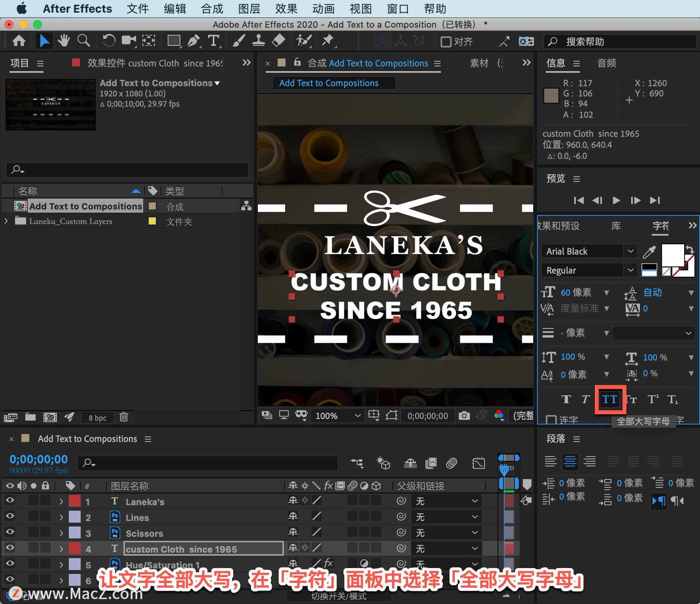Enable Superscript text button

[x=653, y=399]
